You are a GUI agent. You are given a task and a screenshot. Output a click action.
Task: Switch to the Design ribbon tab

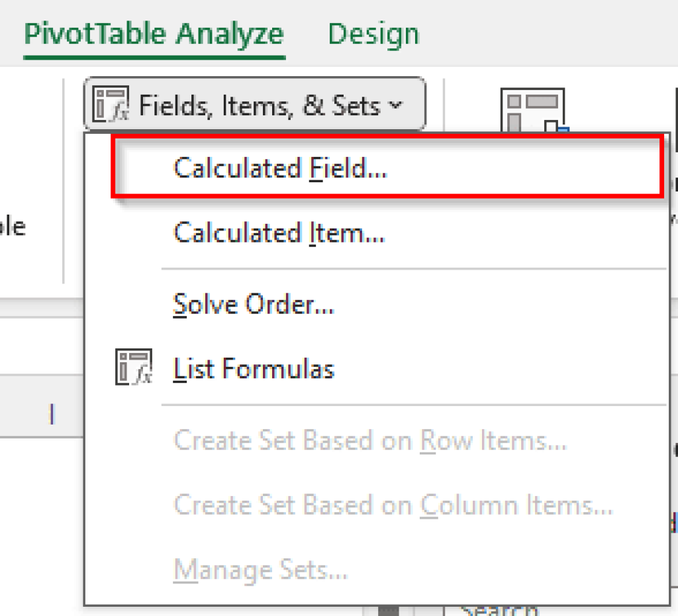(x=373, y=33)
